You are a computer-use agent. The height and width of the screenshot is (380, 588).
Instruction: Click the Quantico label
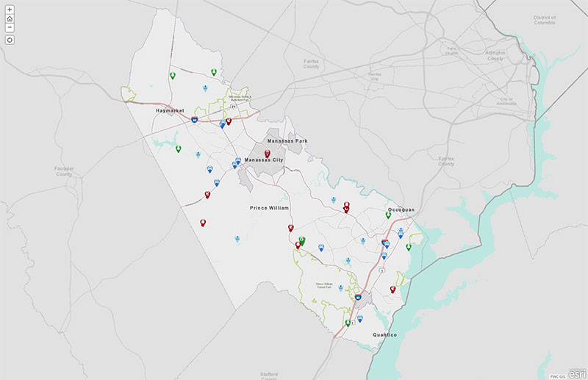pyautogui.click(x=384, y=334)
